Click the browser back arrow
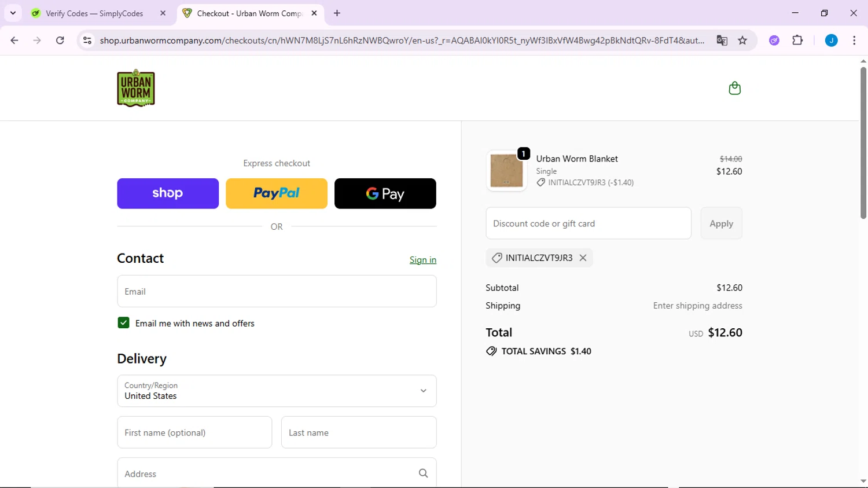 [x=14, y=41]
